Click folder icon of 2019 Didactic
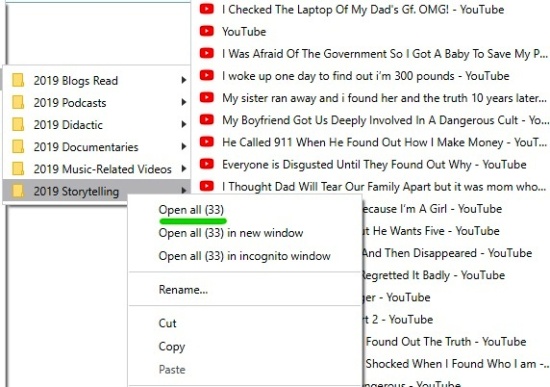This screenshot has width=550, height=387. (x=18, y=125)
